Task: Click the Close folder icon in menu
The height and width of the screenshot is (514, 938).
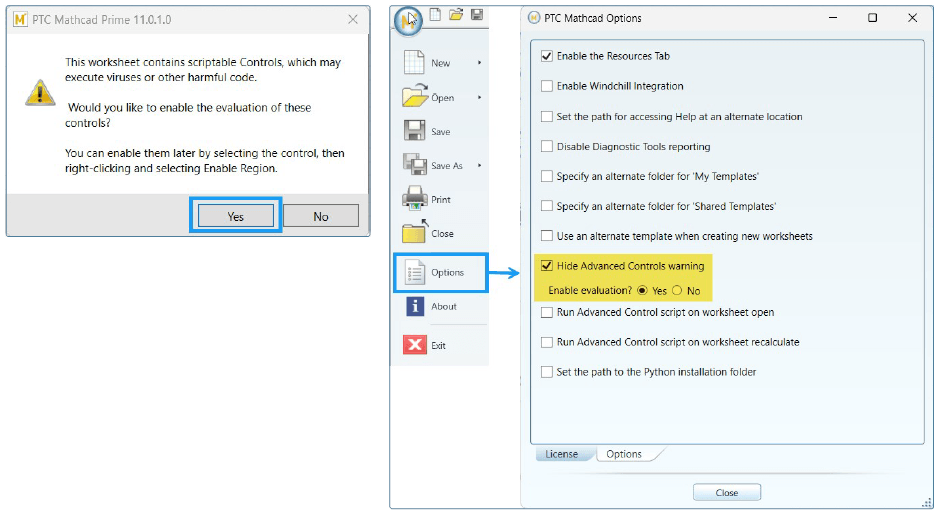Action: tap(415, 233)
